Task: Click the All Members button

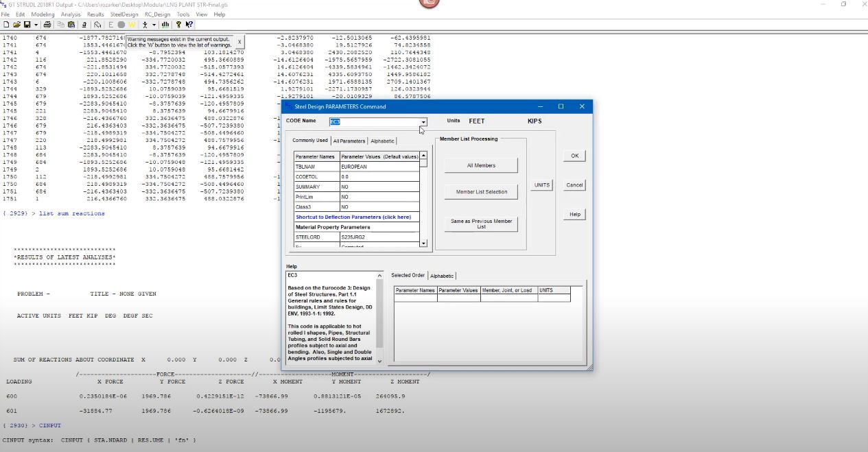Action: pos(481,165)
